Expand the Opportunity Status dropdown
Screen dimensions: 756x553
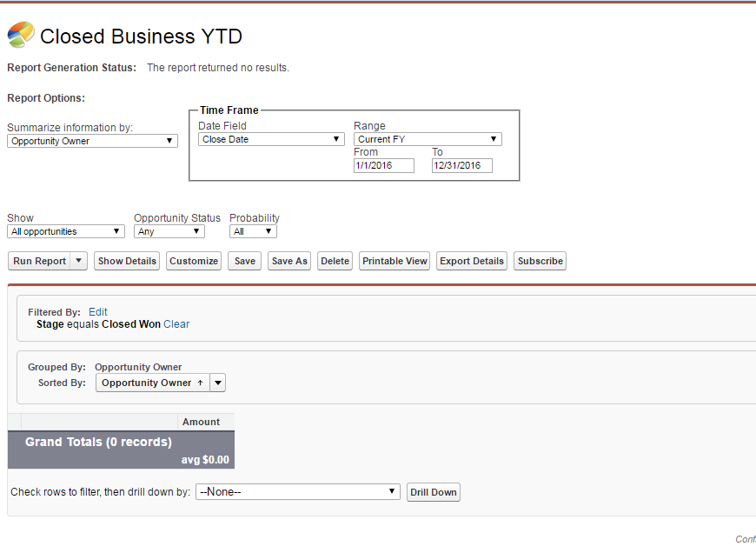point(169,231)
